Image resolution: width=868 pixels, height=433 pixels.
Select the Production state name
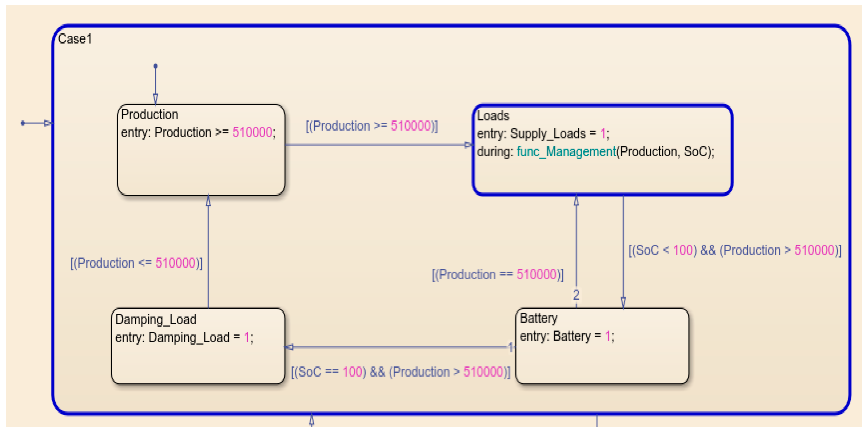pyautogui.click(x=149, y=115)
